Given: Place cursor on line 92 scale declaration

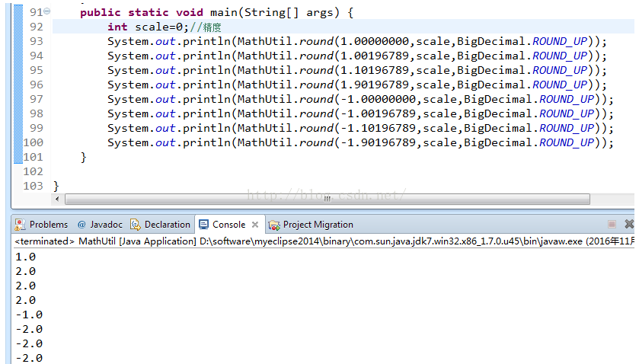Looking at the screenshot, I should pos(148,27).
